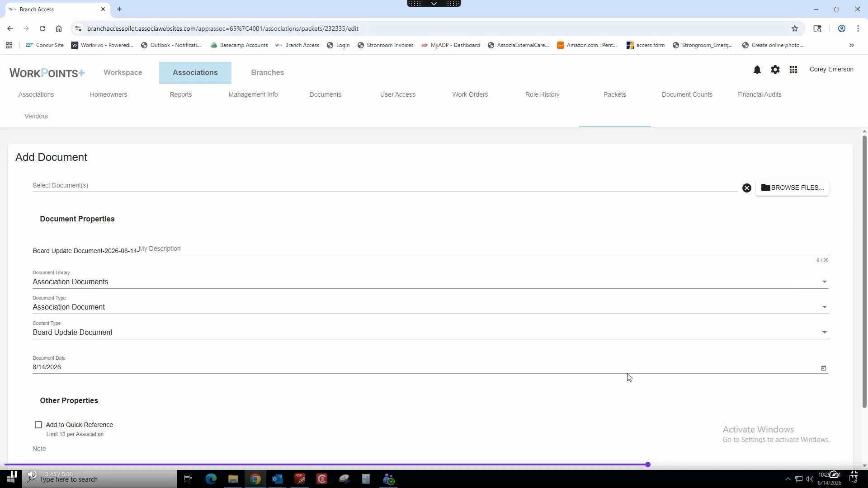Viewport: 868px width, 488px height.
Task: Click BROWSE FILES button
Action: coord(792,188)
